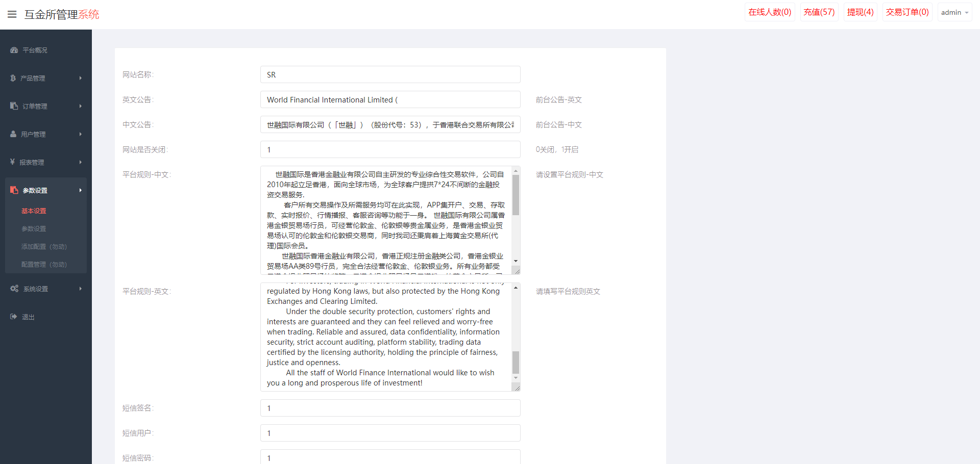Click inside the 网站名称 input field

tap(390, 74)
